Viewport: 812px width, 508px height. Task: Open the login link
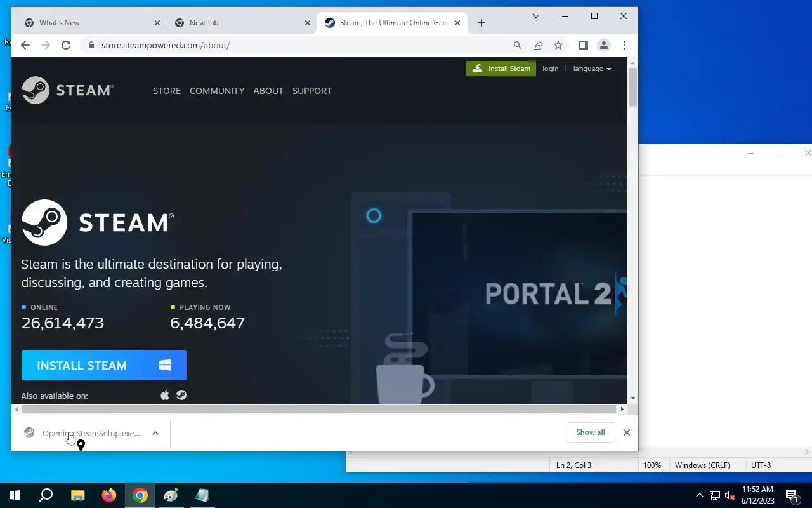coord(551,69)
